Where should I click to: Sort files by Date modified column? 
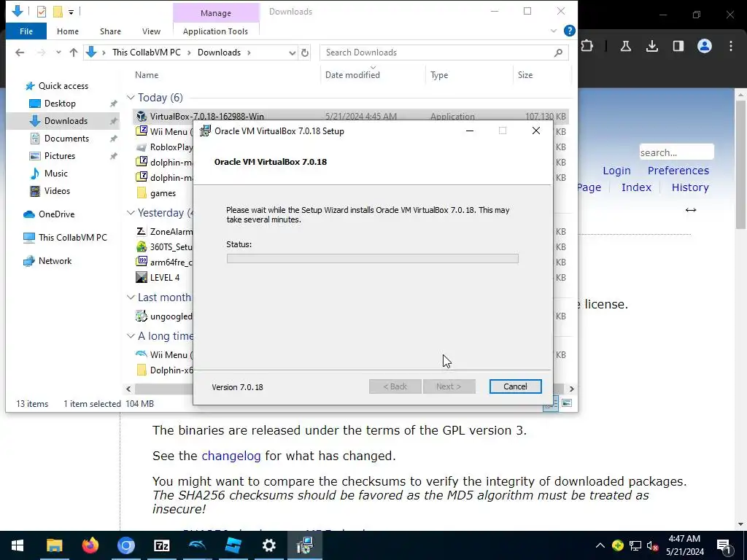tap(352, 75)
